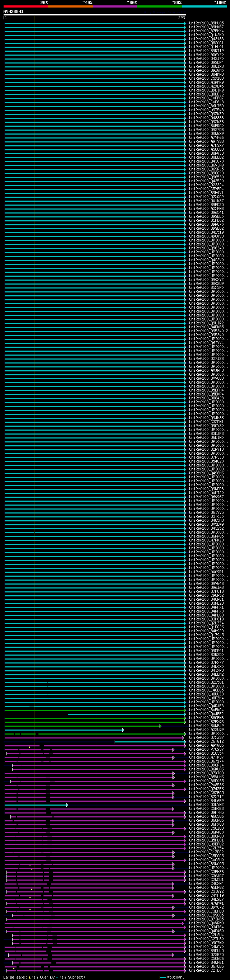The image size is (230, 980).
Task: Click UniRef100_C2TE04 label
Action: click(x=206, y=970)
